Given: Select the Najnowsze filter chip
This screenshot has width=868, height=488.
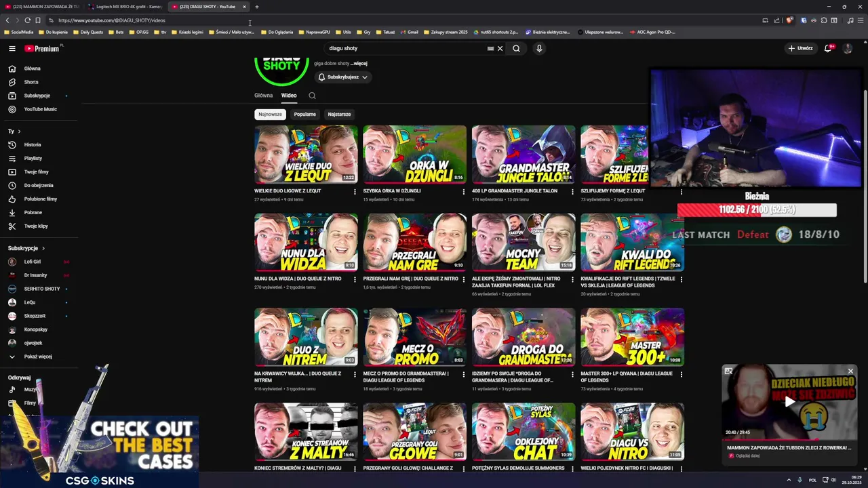Looking at the screenshot, I should 270,114.
